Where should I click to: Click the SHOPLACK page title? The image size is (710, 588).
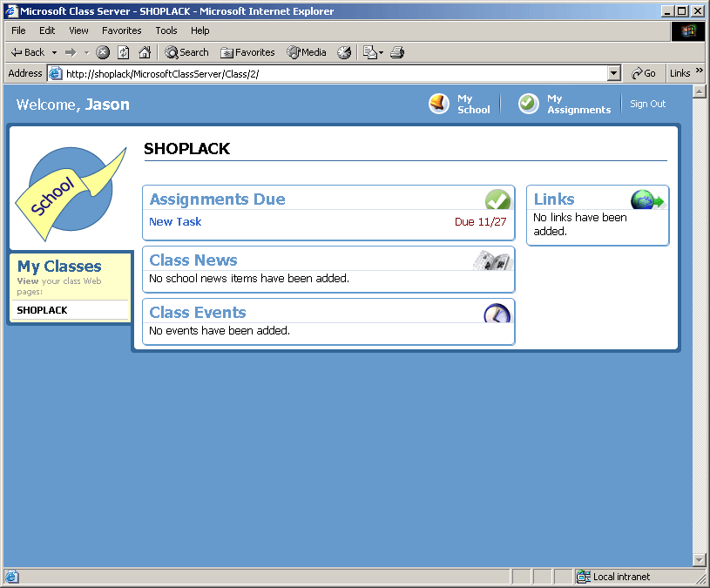click(x=186, y=148)
